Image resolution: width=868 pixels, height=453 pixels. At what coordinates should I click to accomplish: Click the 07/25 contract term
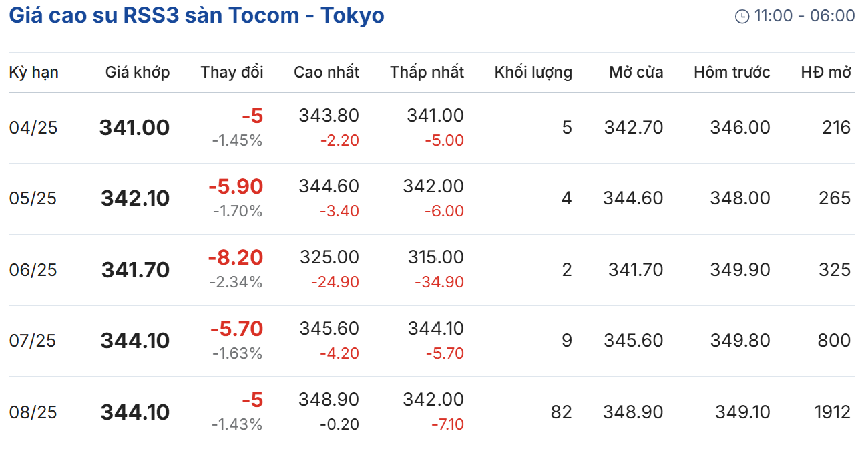(33, 341)
